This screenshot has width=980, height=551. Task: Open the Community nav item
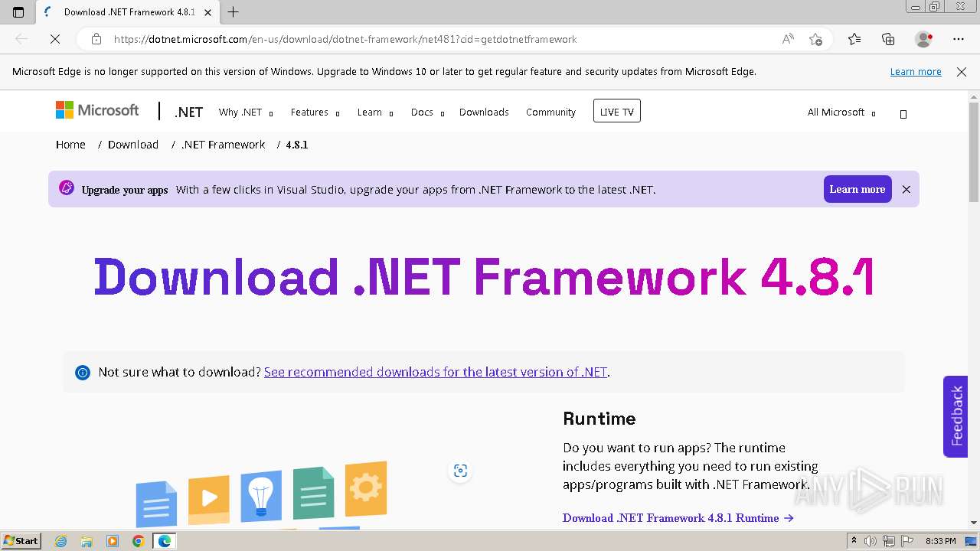click(550, 112)
